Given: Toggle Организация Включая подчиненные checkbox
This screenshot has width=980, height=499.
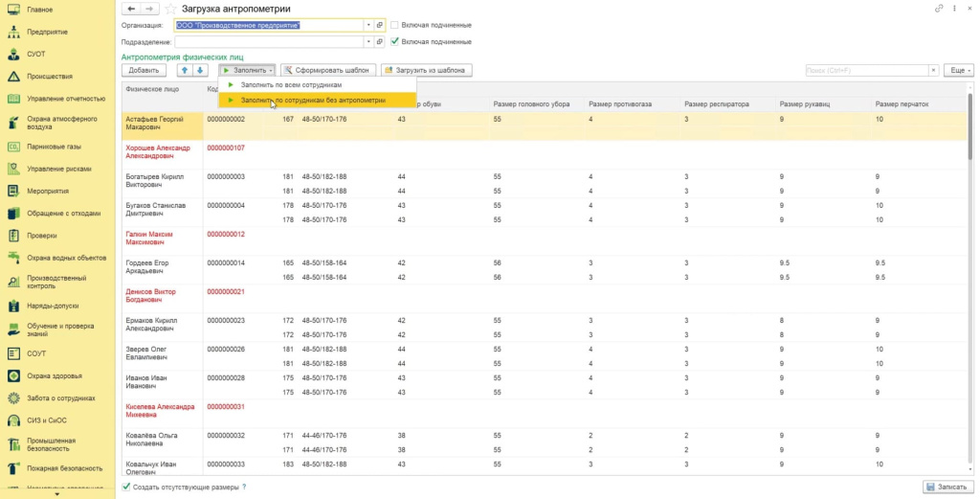Looking at the screenshot, I should [394, 25].
